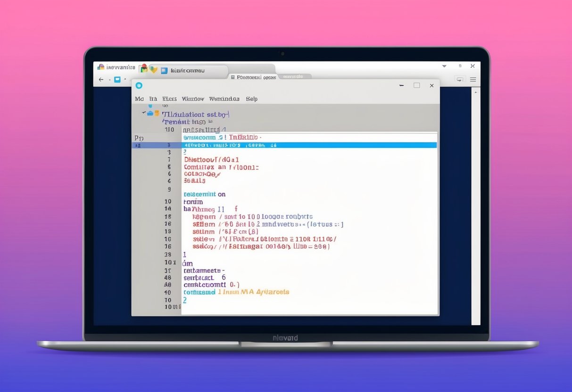Click the cast screen icon in browser toolbar
The width and height of the screenshot is (572, 392).
460,80
